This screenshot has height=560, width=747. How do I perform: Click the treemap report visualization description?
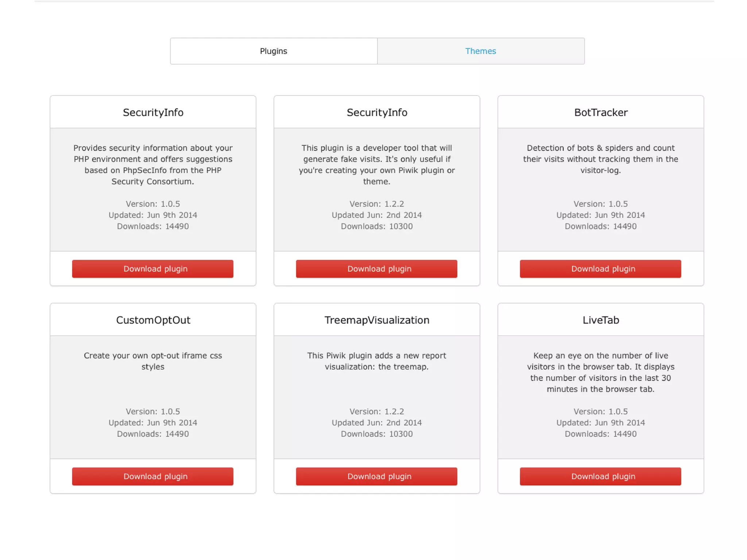377,361
